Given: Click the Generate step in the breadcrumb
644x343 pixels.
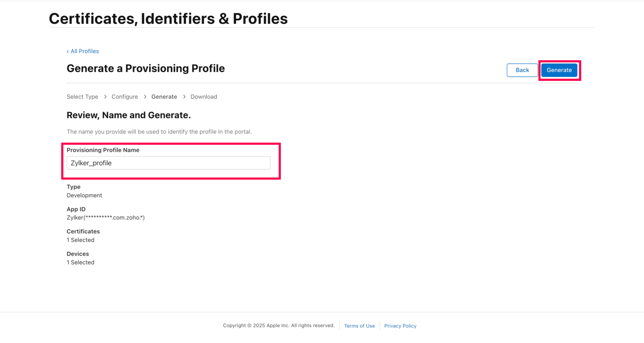Looking at the screenshot, I should 164,97.
